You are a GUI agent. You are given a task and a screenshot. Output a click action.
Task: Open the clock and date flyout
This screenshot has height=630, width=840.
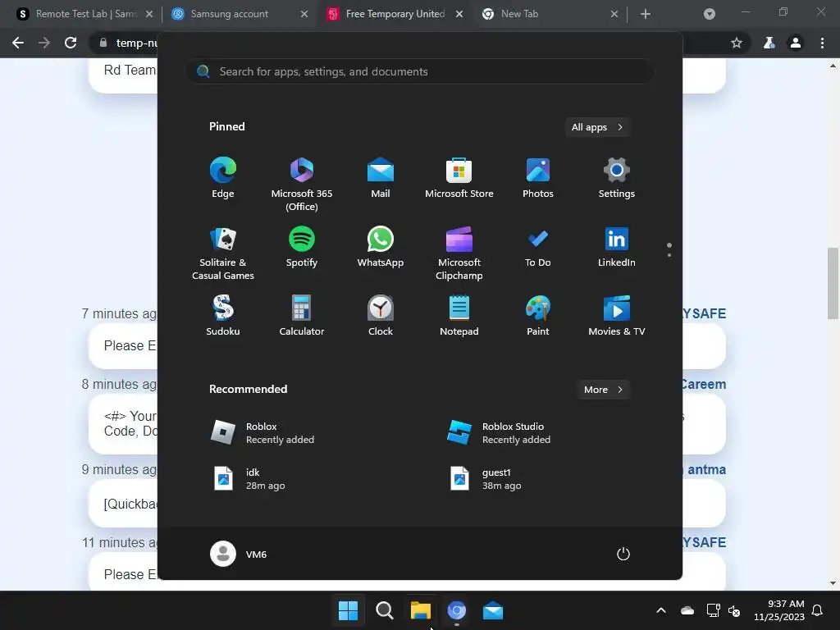click(779, 610)
